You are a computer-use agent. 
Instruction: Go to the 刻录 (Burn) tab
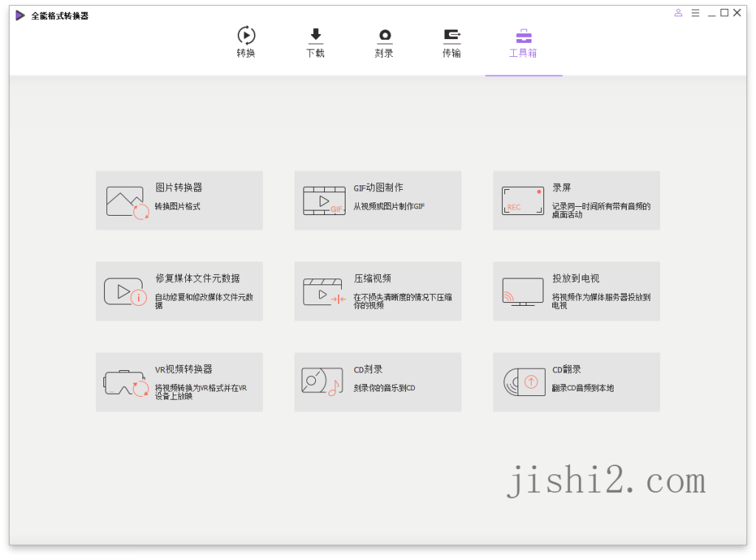coord(384,42)
